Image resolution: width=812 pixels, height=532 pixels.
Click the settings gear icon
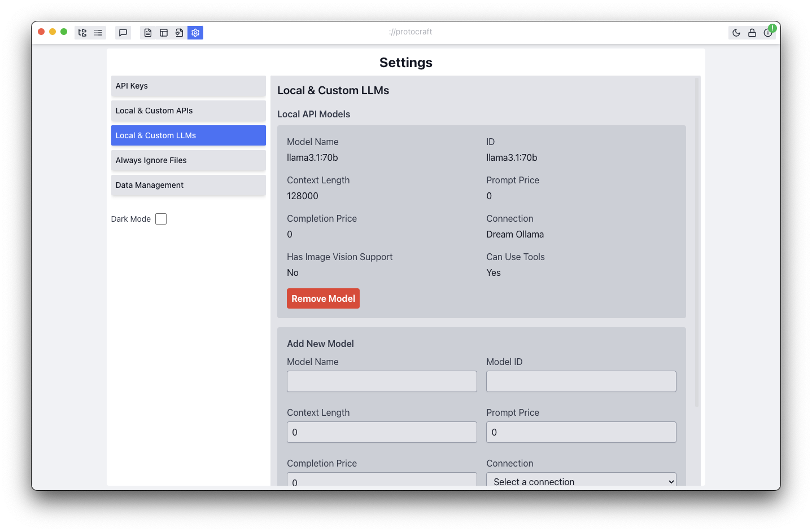point(195,33)
